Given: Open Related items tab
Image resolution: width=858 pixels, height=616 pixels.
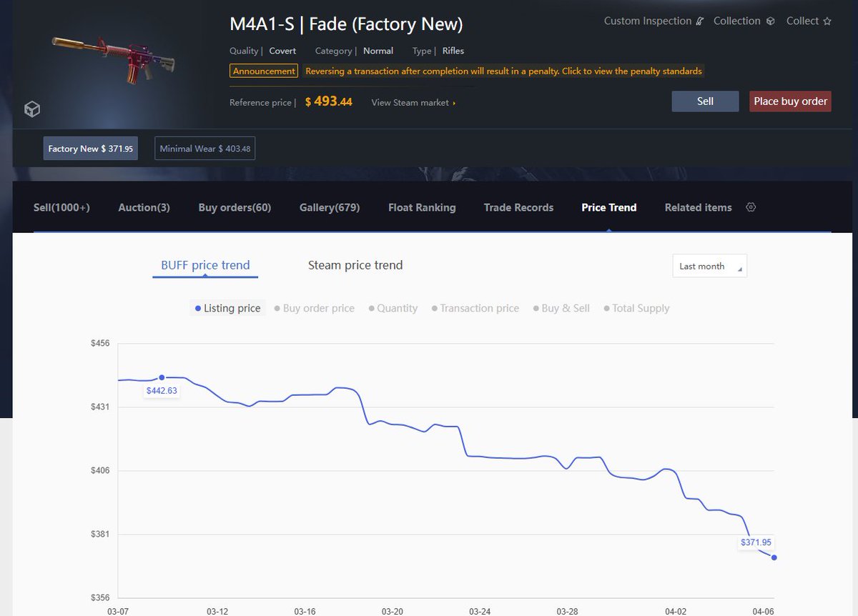Looking at the screenshot, I should coord(698,207).
